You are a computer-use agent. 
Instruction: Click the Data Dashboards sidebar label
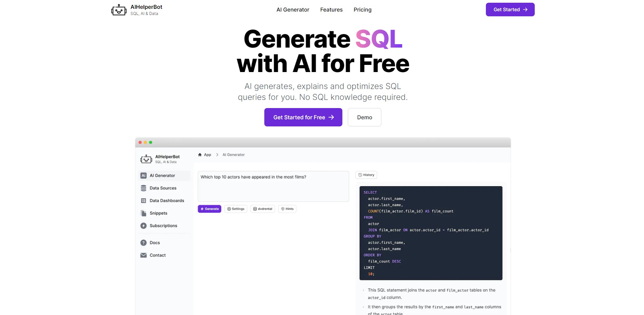coord(167,201)
